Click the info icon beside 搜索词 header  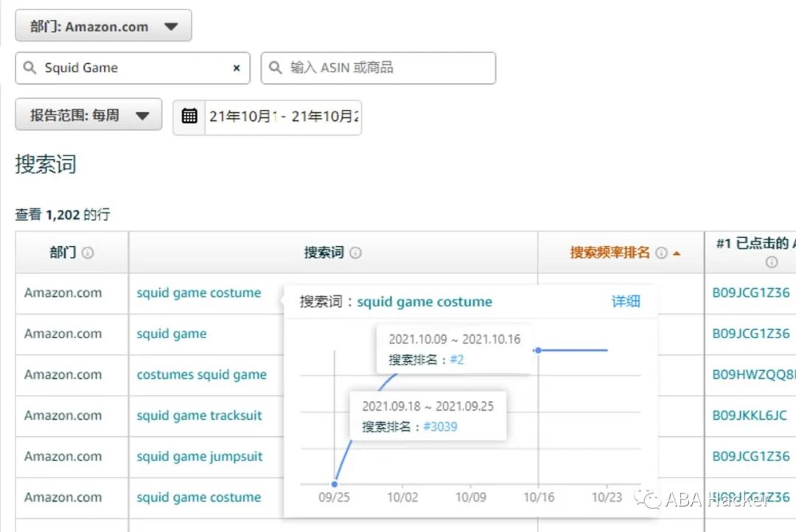tap(356, 253)
